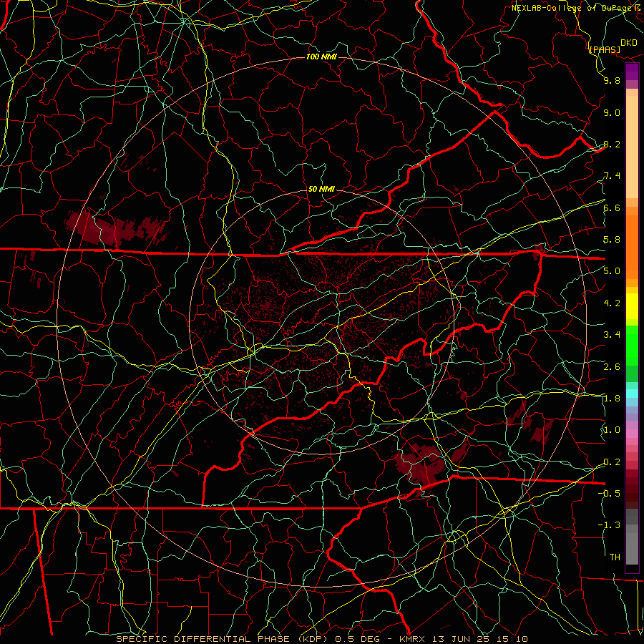644x644 pixels.
Task: Click the 2.6 legend value
Action: 612,367
